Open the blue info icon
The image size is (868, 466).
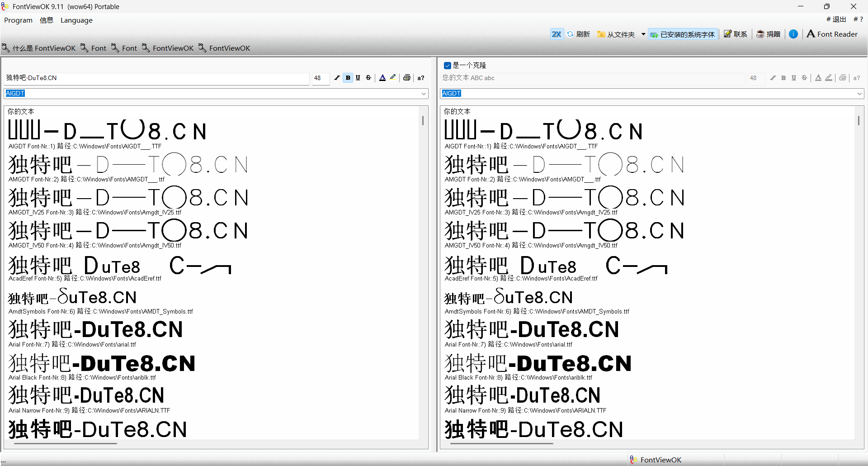pos(793,34)
